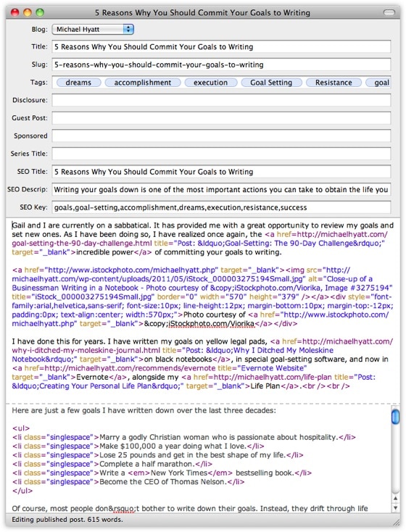406x532 pixels.
Task: Click 'why-i-ditched-my-moleskine-journal.html' URL text
Action: pyautogui.click(x=86, y=350)
